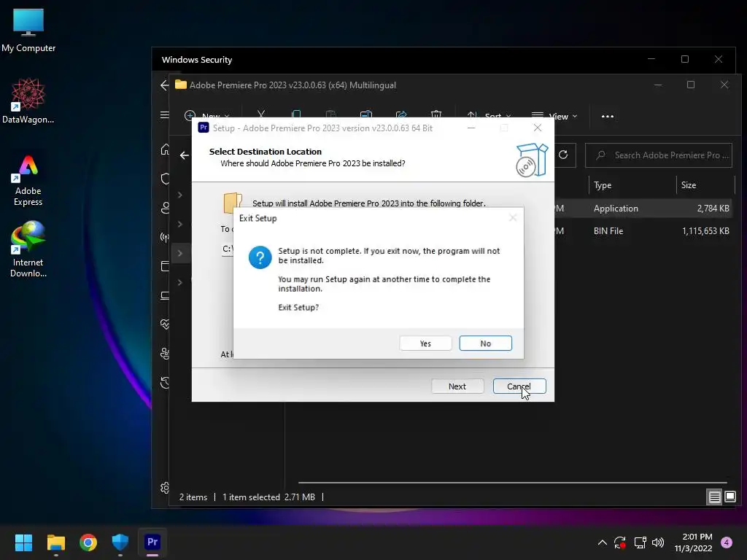This screenshot has width=747, height=560.
Task: Show hidden system tray icons
Action: point(602,542)
